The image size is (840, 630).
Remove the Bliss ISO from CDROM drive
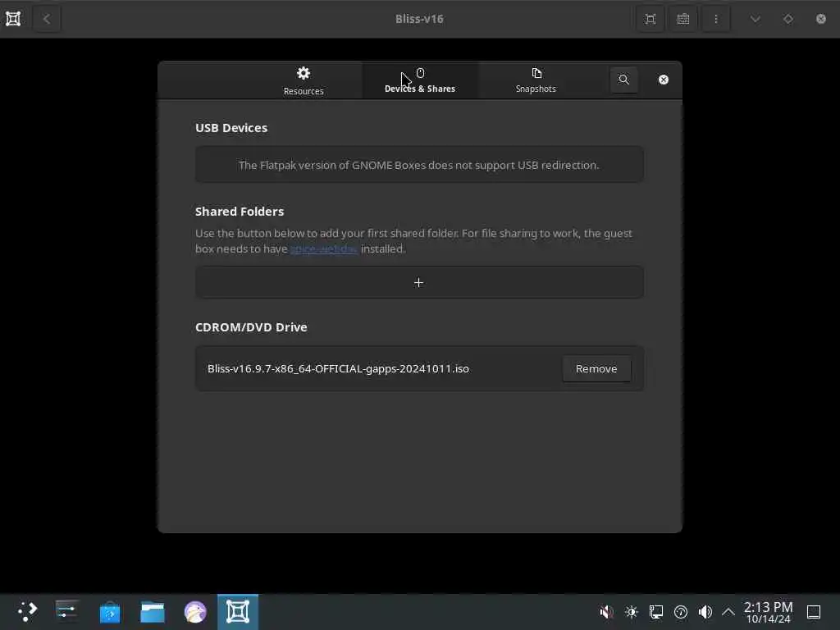[596, 368]
